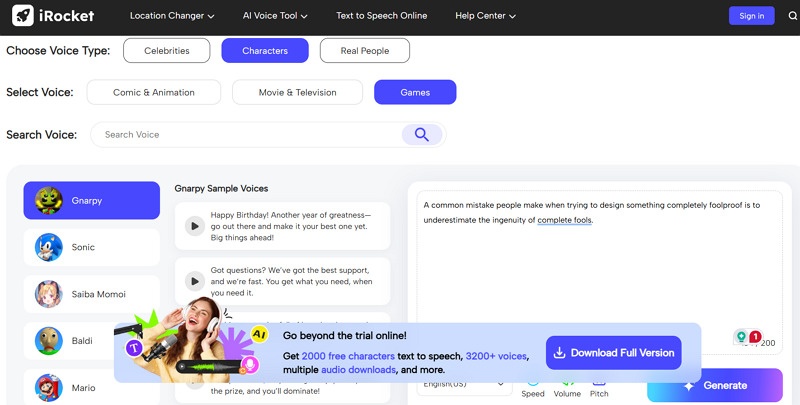This screenshot has width=800, height=405.
Task: Click the Pitch control icon
Action: point(599,383)
